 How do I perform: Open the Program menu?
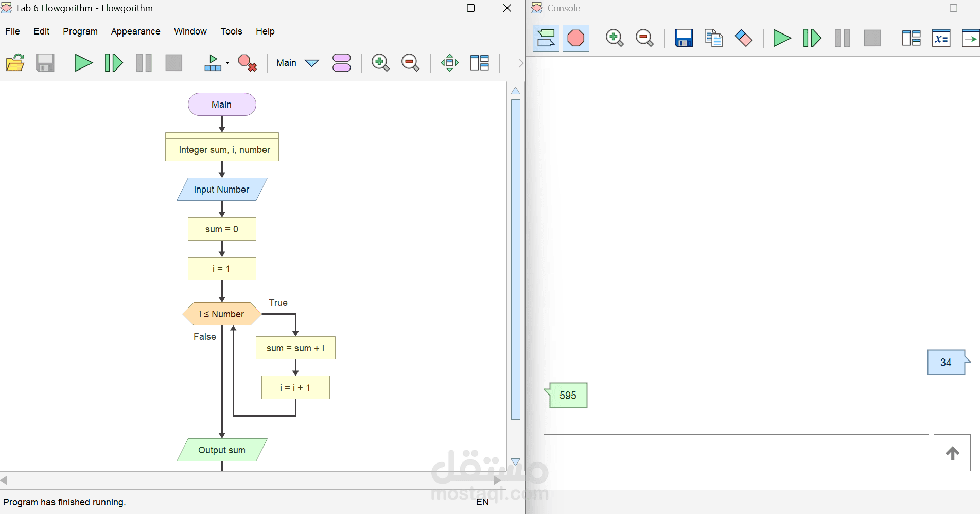tap(80, 31)
